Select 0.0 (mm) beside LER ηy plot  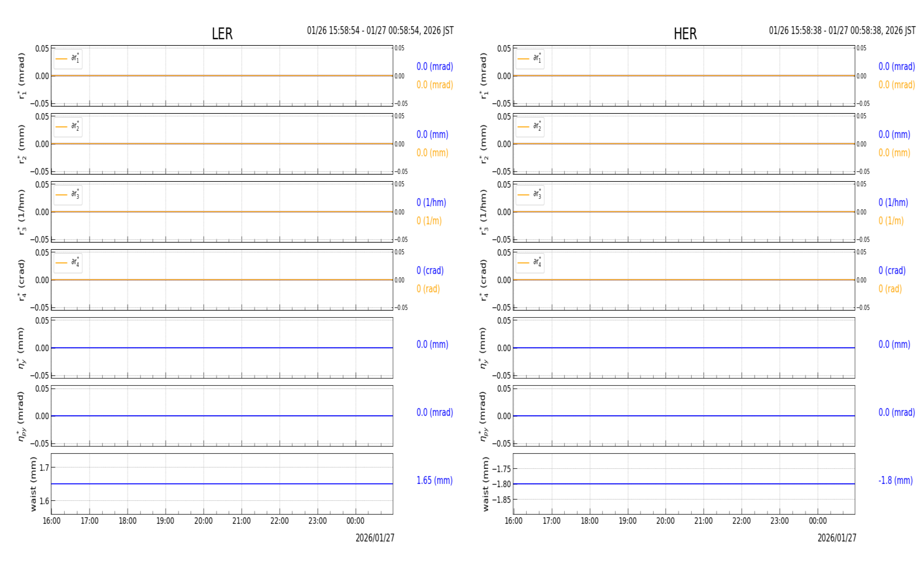click(x=433, y=344)
